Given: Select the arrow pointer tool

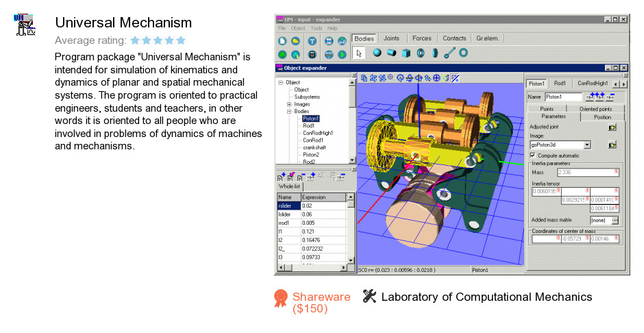Looking at the screenshot, I should point(360,53).
